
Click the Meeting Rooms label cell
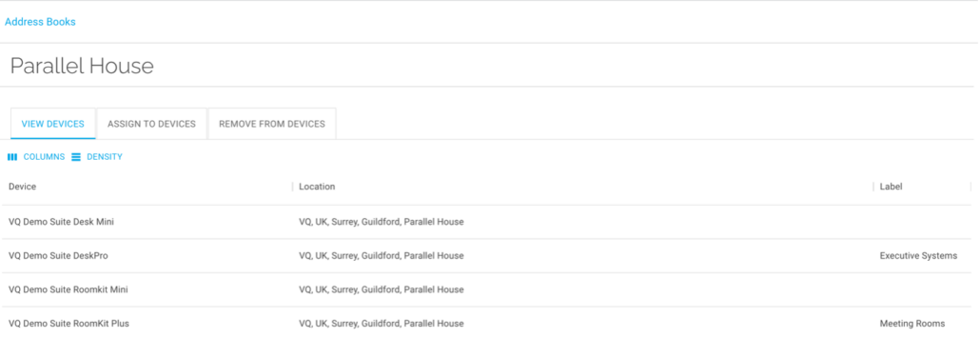pyautogui.click(x=912, y=324)
